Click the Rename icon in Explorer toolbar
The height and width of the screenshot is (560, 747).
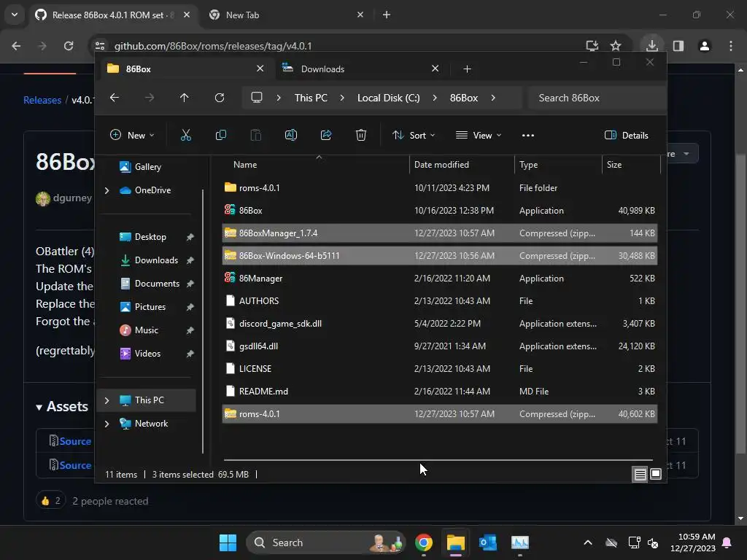pyautogui.click(x=290, y=135)
